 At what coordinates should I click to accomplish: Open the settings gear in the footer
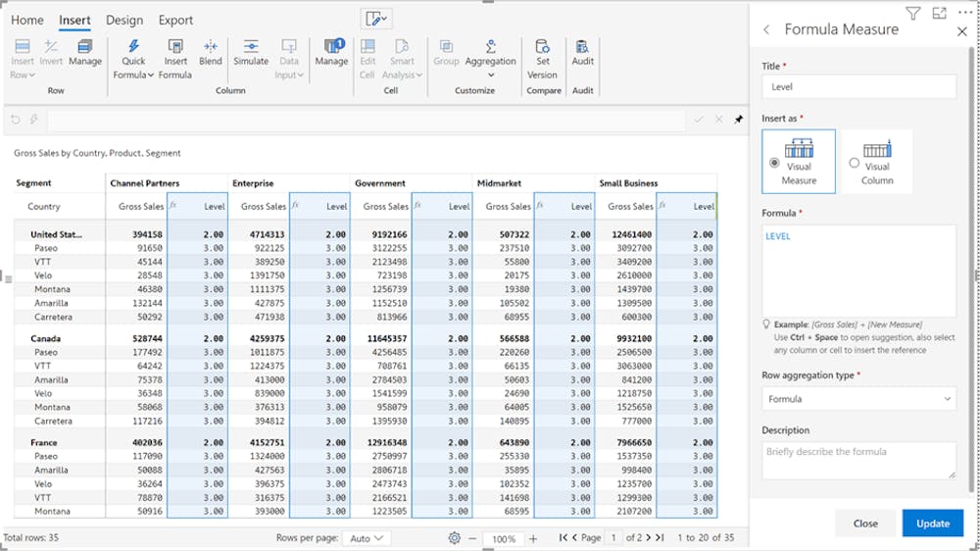pos(454,538)
